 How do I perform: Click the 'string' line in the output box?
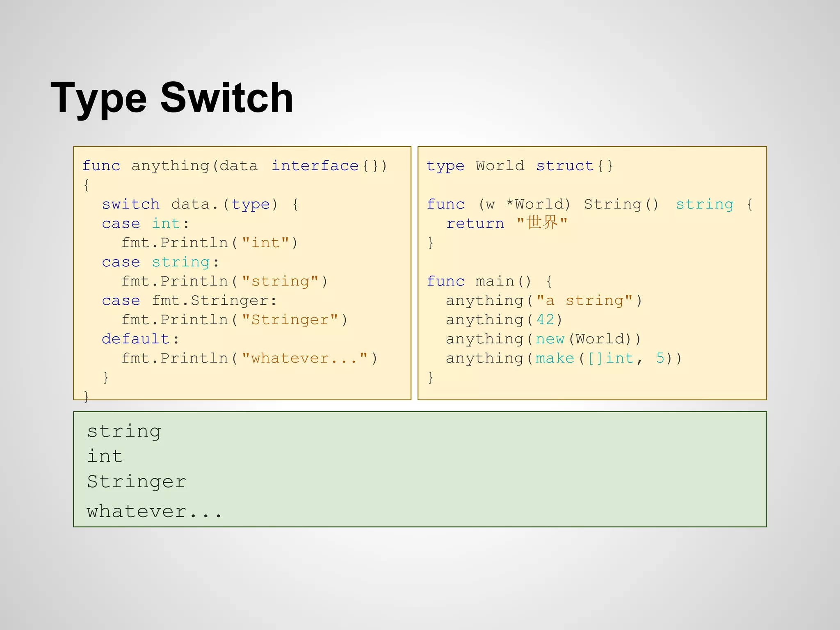[x=124, y=432]
